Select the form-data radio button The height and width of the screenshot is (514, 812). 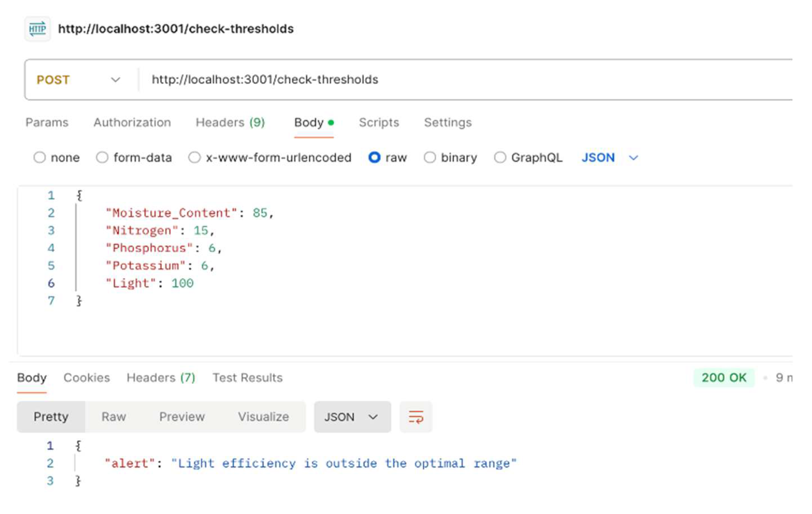tap(102, 158)
